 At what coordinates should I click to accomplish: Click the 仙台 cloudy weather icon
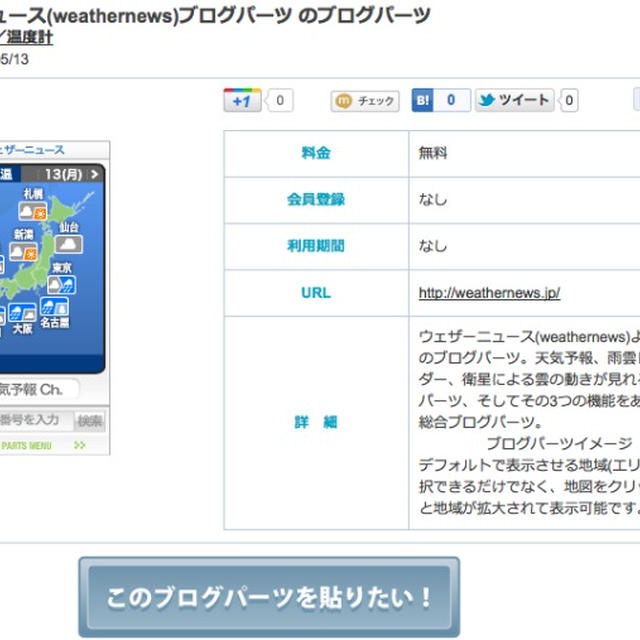69,244
